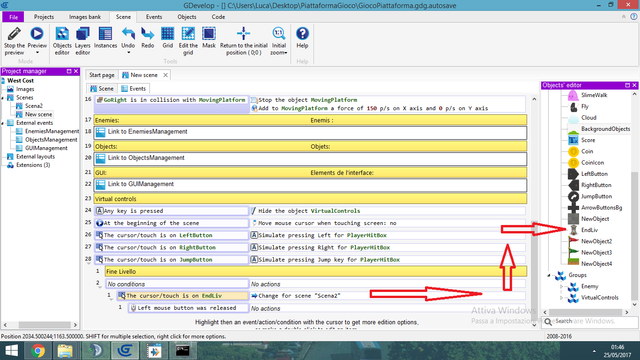Open GUIManagement external events
Image resolution: width=640 pixels, height=360 pixels.
pyautogui.click(x=46, y=148)
